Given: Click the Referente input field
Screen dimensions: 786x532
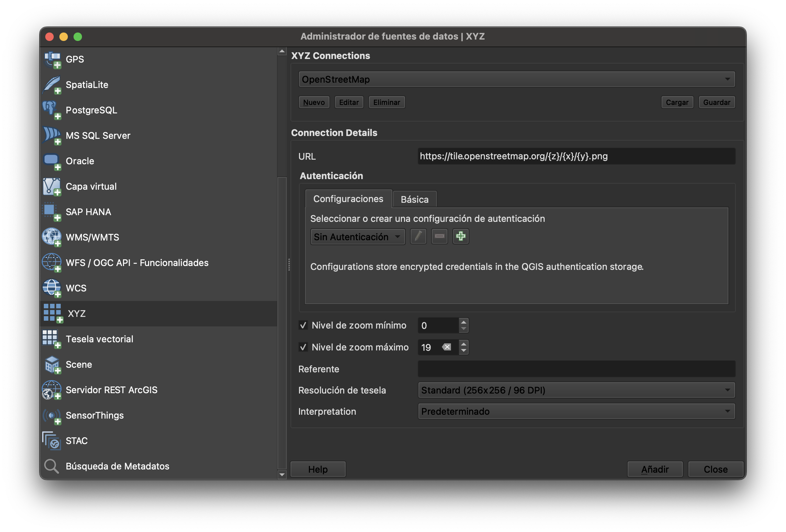Looking at the screenshot, I should click(576, 369).
